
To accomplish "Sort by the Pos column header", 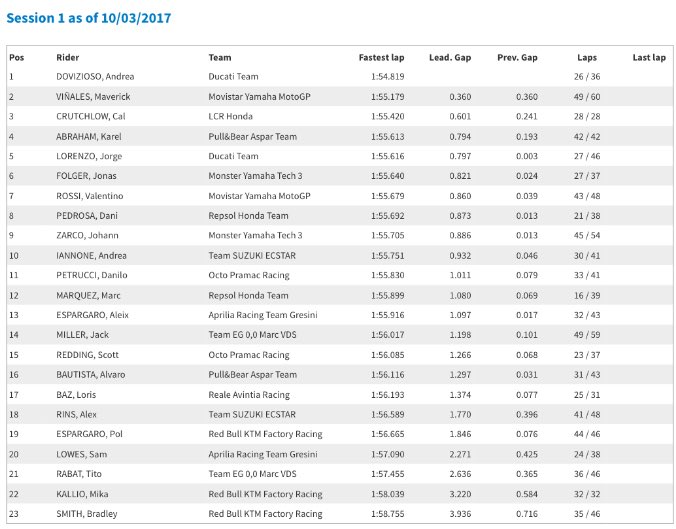I will 17,57.
